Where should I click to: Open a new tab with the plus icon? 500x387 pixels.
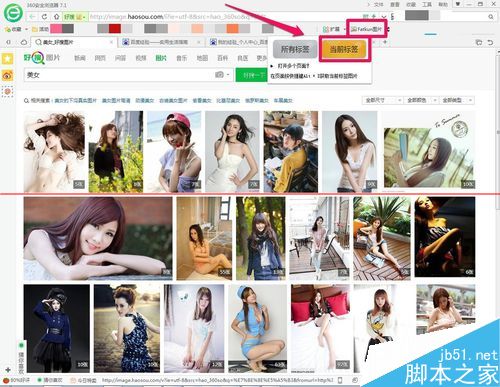(385, 42)
